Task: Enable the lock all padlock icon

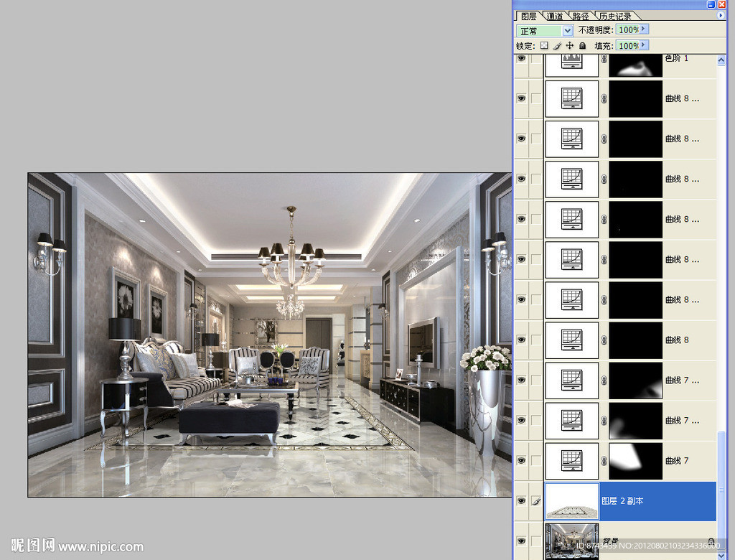Action: pyautogui.click(x=582, y=45)
